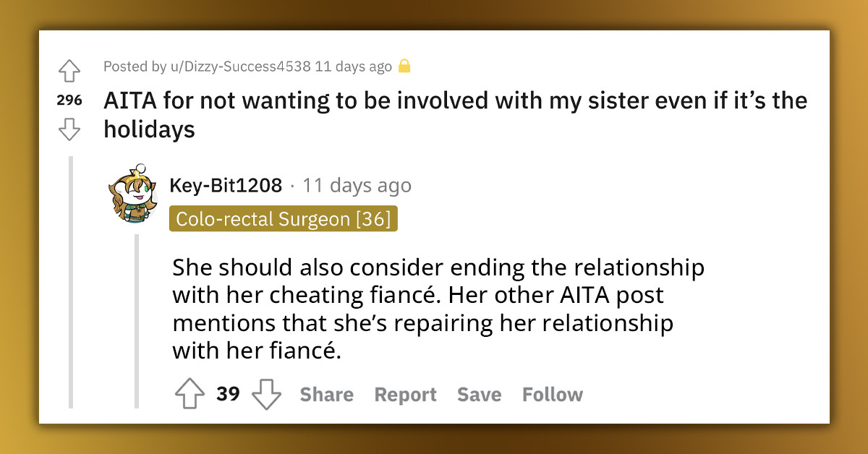Upvote Key-Bit1208's comment
868x454 pixels.
coord(191,393)
